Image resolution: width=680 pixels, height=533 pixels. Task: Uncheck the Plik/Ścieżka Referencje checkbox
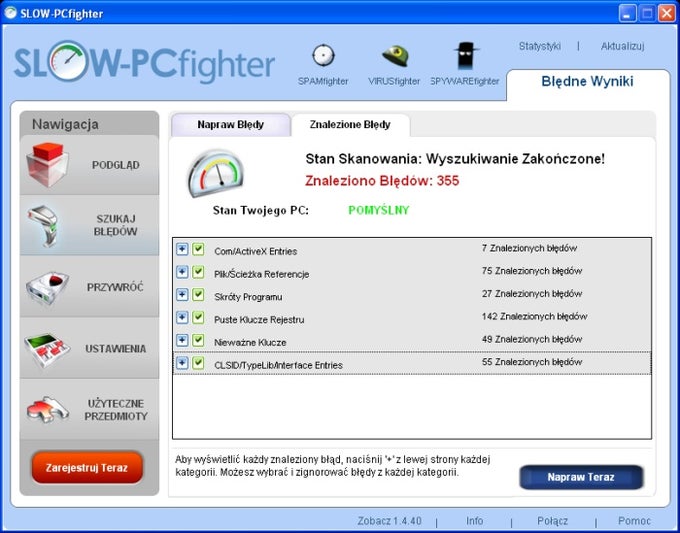point(198,272)
